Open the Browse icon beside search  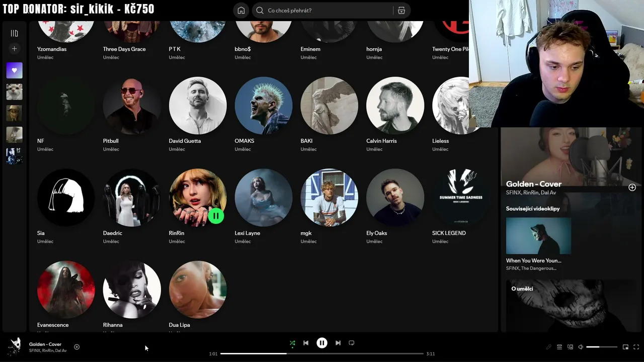401,11
